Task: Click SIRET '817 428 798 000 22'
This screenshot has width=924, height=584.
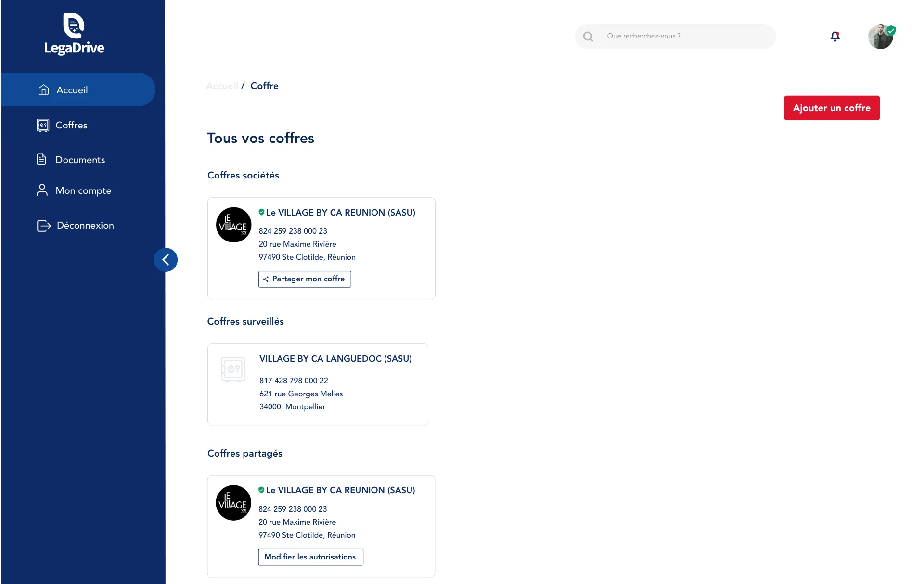Action: (x=294, y=381)
